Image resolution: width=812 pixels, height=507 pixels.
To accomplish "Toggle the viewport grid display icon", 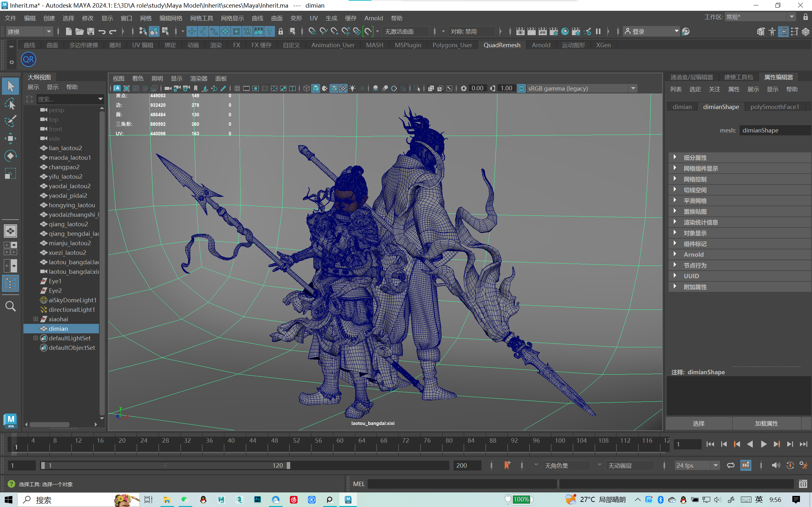I will click(237, 88).
